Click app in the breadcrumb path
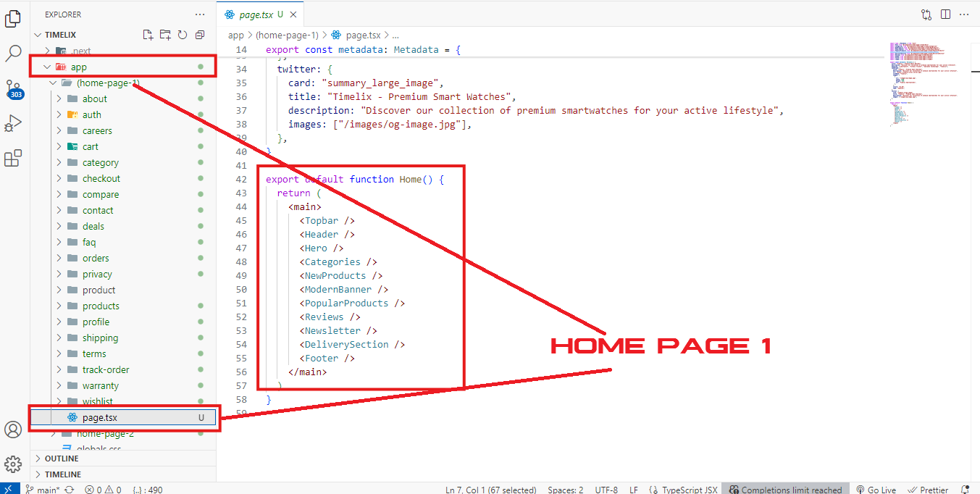The height and width of the screenshot is (494, 980). [x=235, y=35]
